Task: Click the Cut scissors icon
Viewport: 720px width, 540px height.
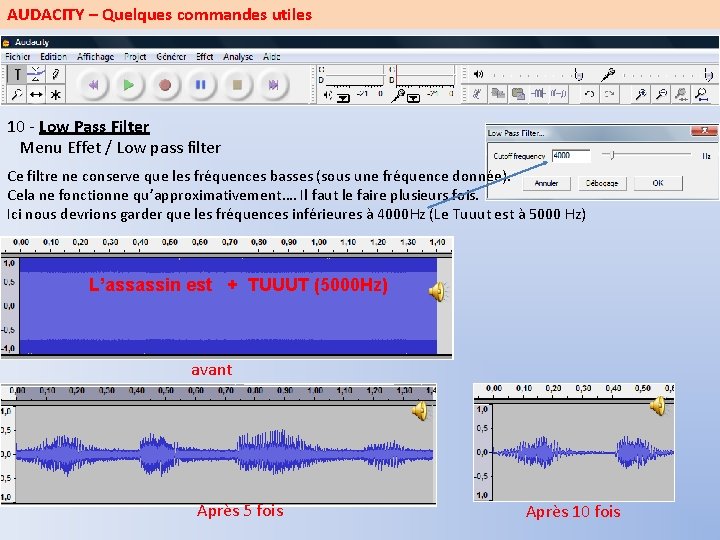Action: [x=478, y=94]
